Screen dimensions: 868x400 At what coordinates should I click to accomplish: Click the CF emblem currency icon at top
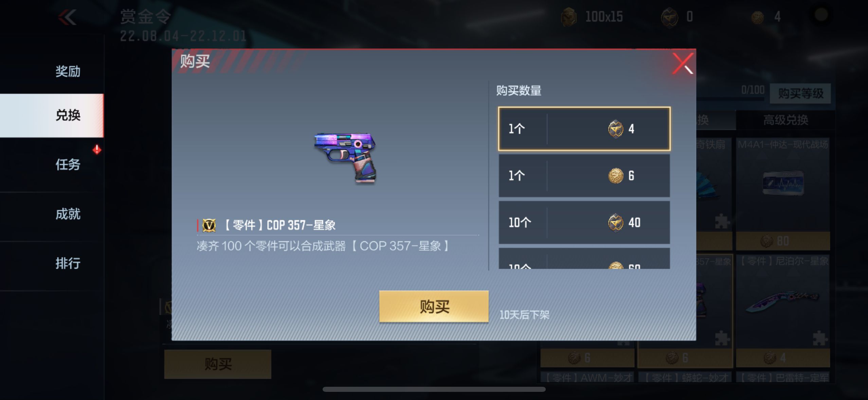(669, 17)
